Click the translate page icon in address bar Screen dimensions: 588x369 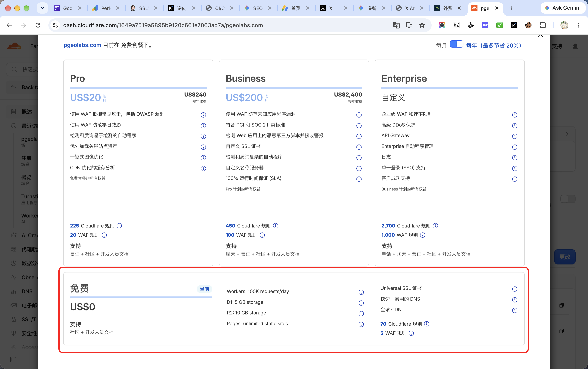click(396, 25)
